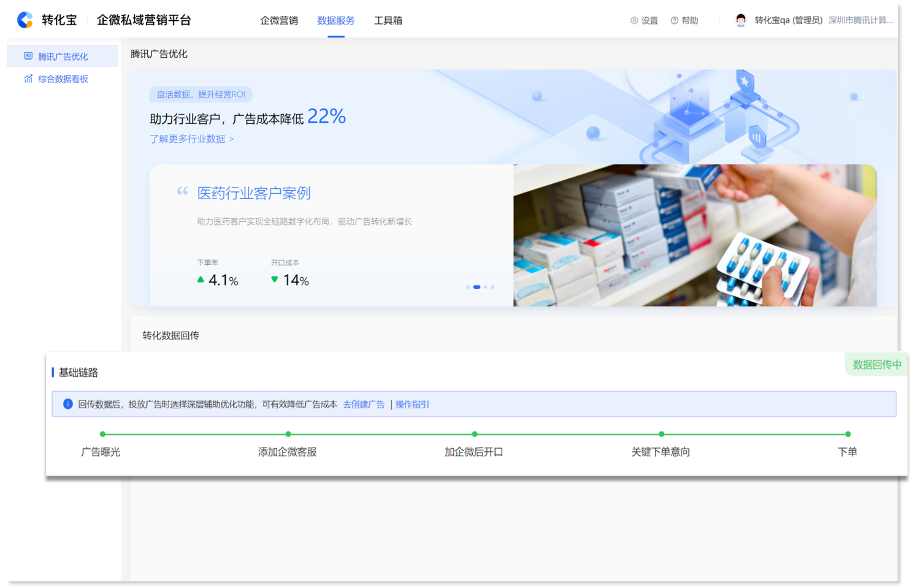918x588 pixels.
Task: Click the 转化数据回传 section title
Action: pos(170,335)
